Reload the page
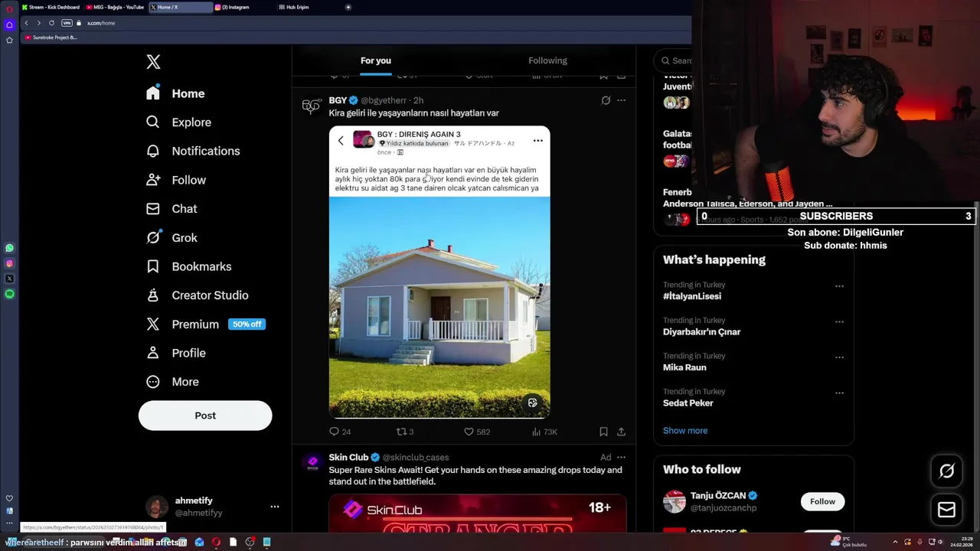 [x=51, y=23]
